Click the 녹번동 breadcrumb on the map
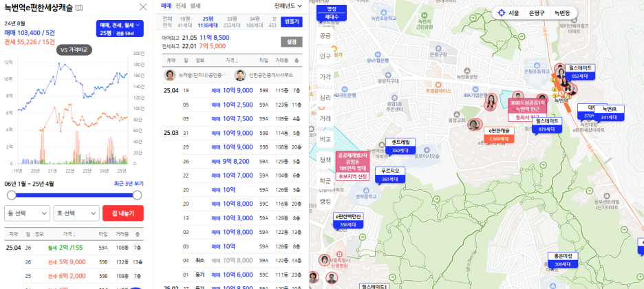Image resolution: width=644 pixels, height=289 pixels. click(562, 12)
